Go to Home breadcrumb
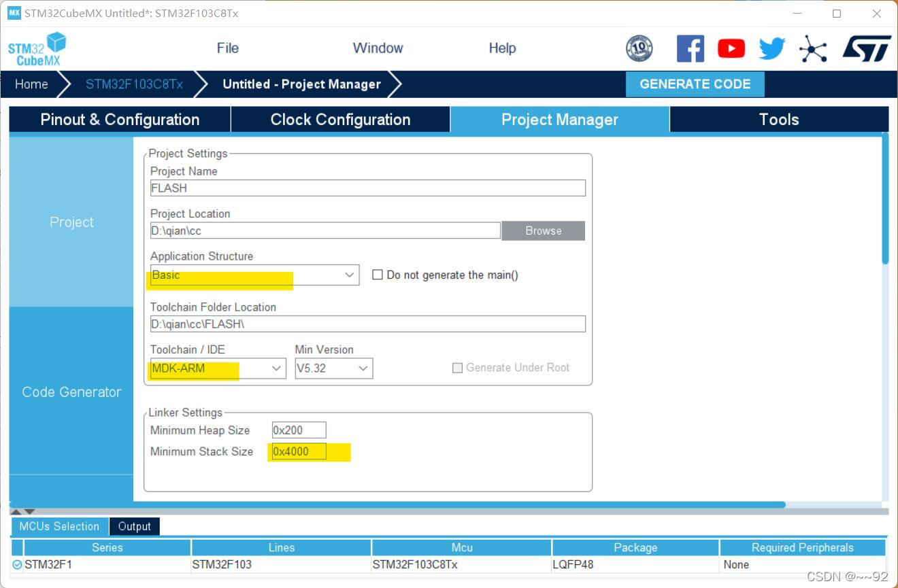Screen dimensions: 898x588 31,84
